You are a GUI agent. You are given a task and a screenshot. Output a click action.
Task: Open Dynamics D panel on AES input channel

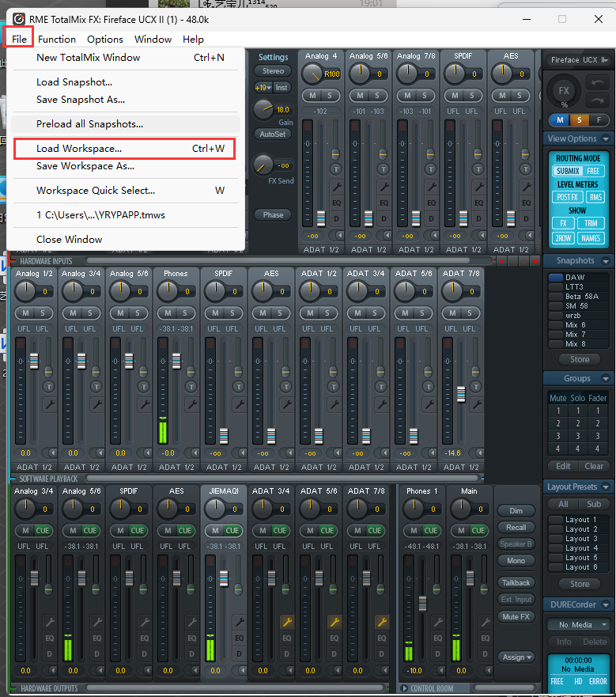[526, 218]
